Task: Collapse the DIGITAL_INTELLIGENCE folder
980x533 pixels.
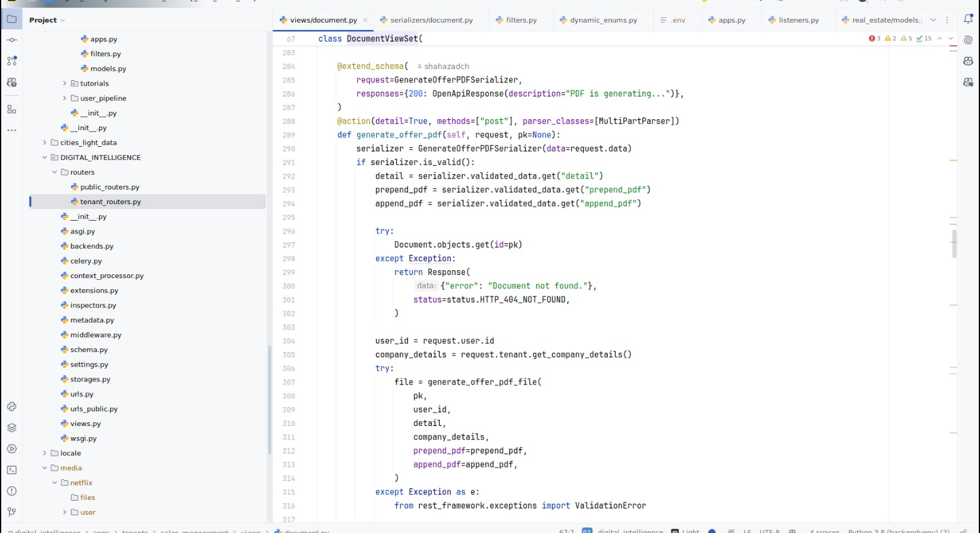Action: pyautogui.click(x=45, y=158)
